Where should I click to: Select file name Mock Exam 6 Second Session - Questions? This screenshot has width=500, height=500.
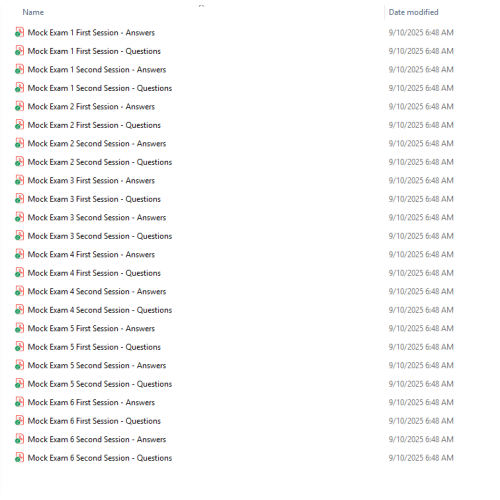click(x=100, y=458)
